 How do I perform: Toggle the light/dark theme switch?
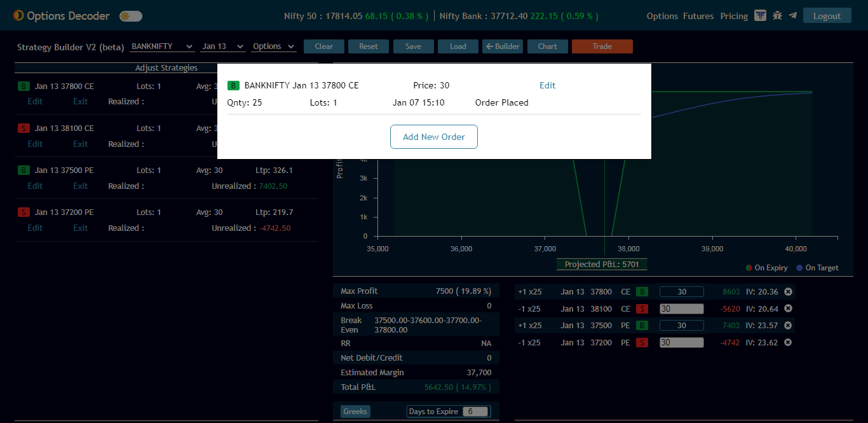[x=131, y=16]
